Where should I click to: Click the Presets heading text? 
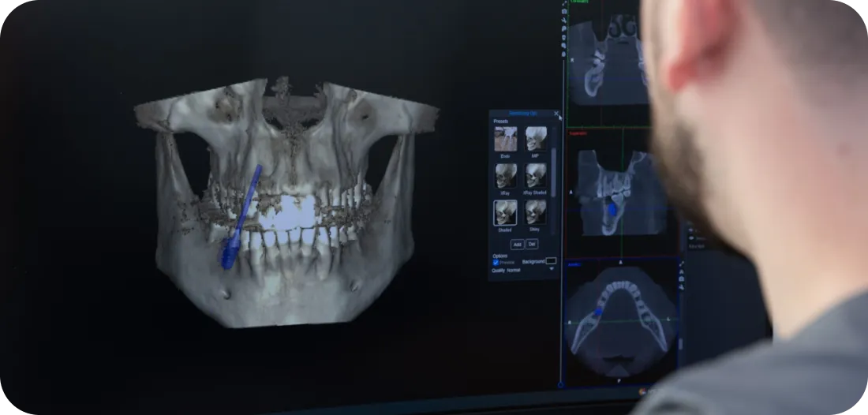[500, 122]
